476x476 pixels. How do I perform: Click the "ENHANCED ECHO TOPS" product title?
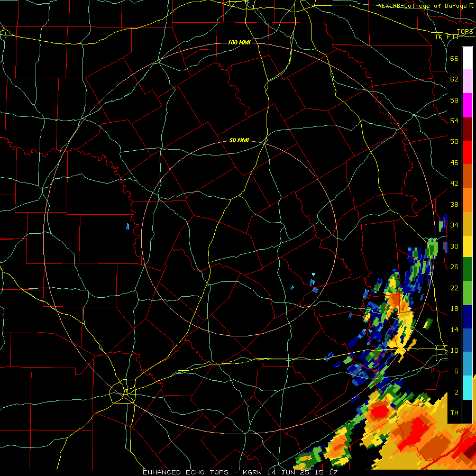coord(186,472)
